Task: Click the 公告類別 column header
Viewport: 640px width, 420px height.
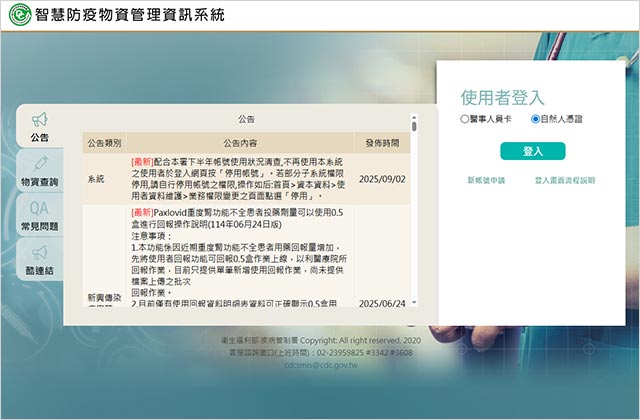Action: click(x=103, y=143)
